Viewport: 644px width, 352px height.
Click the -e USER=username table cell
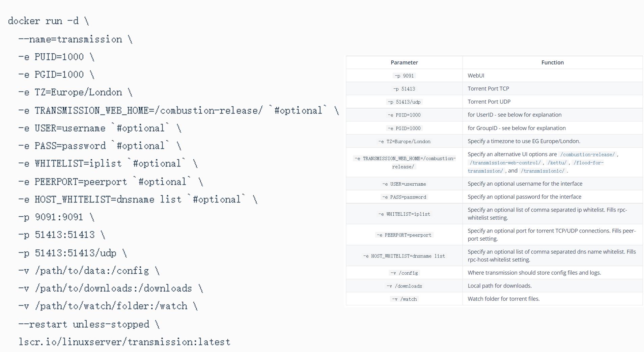coord(404,184)
